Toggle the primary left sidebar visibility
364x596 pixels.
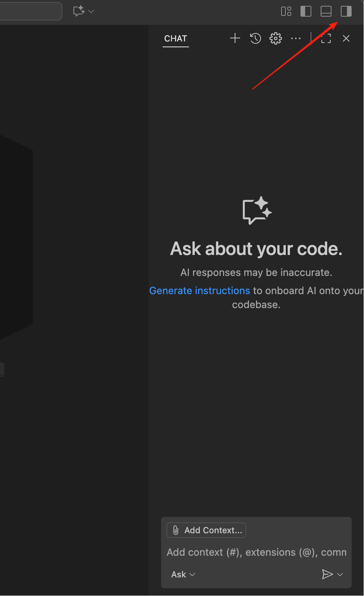tap(306, 11)
